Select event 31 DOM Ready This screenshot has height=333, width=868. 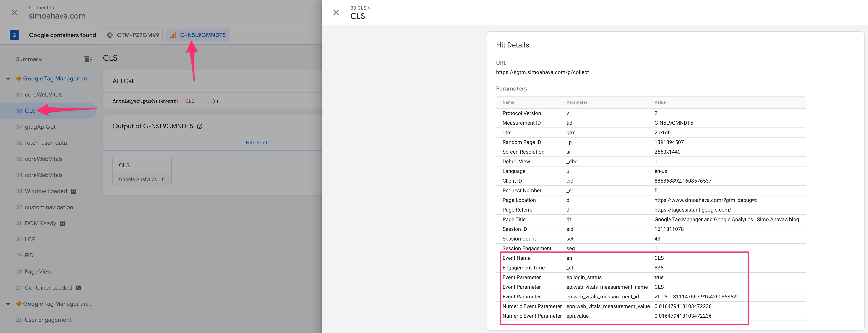[36, 223]
